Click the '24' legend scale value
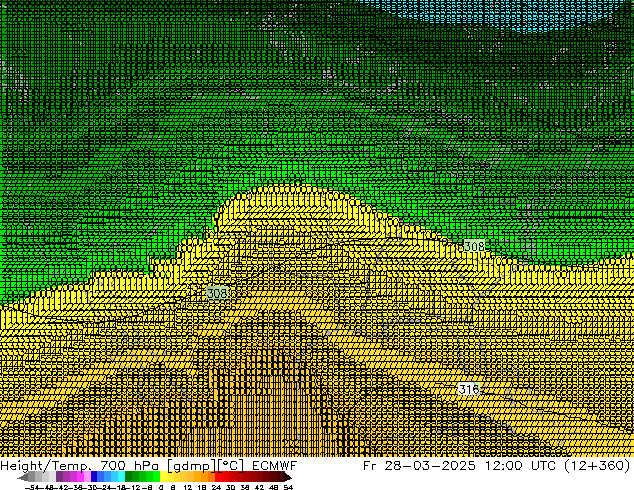The width and height of the screenshot is (634, 490). pos(216,488)
